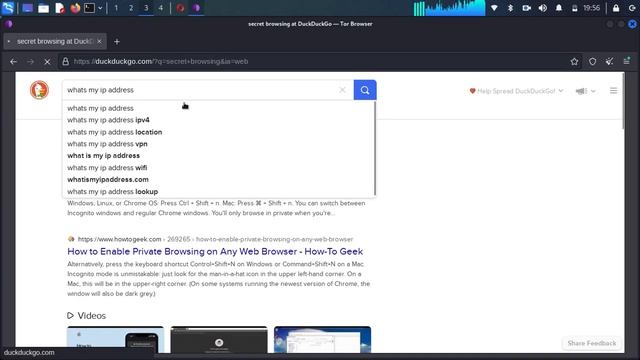Image resolution: width=640 pixels, height=360 pixels.
Task: Open the shield security level icon
Action: [x=592, y=62]
